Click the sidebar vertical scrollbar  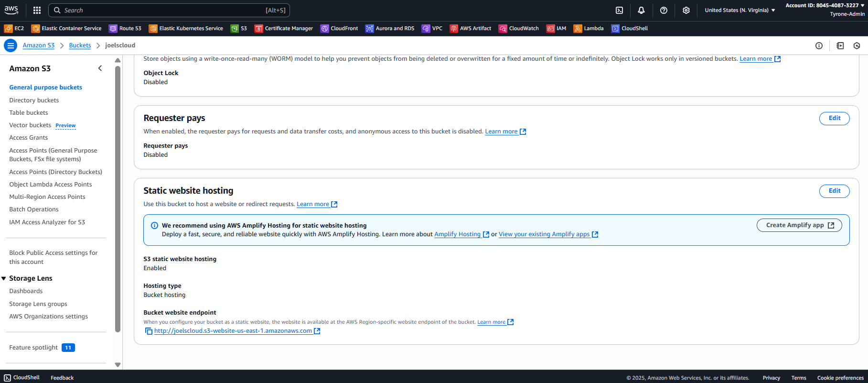(x=118, y=198)
